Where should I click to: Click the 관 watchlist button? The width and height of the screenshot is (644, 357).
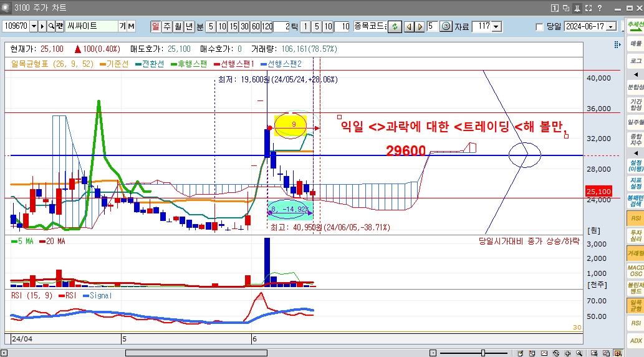(60, 26)
